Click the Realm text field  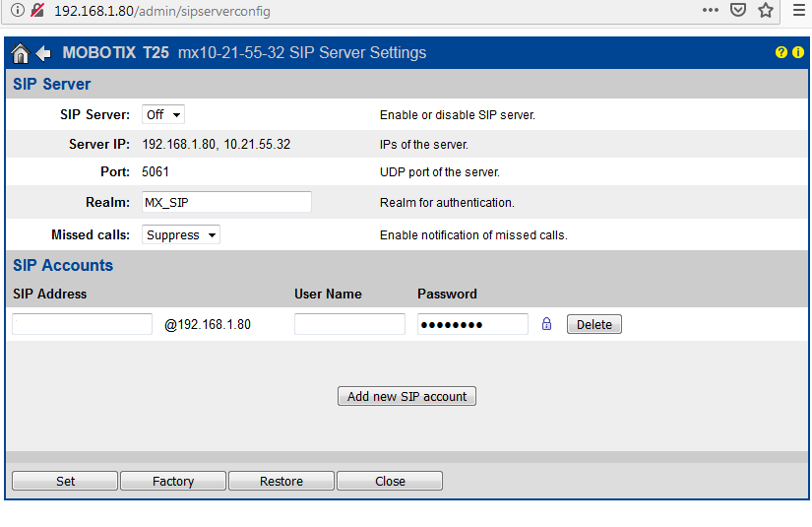coord(226,203)
